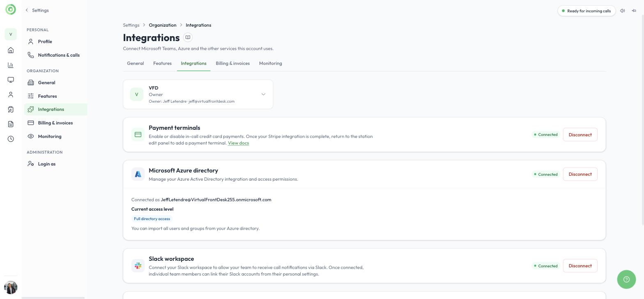Click the speaker volume icon
The image size is (644, 299).
tap(623, 11)
